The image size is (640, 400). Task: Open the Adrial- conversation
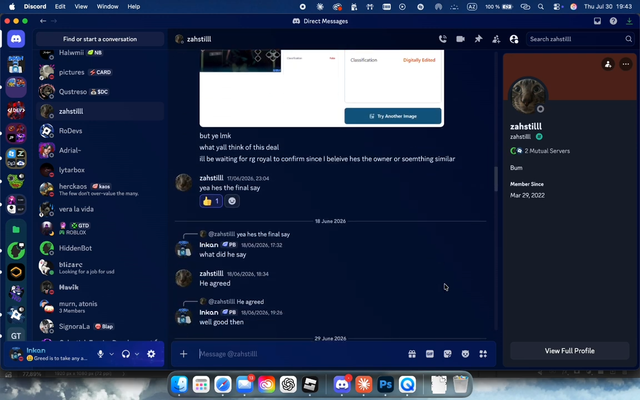[x=100, y=150]
